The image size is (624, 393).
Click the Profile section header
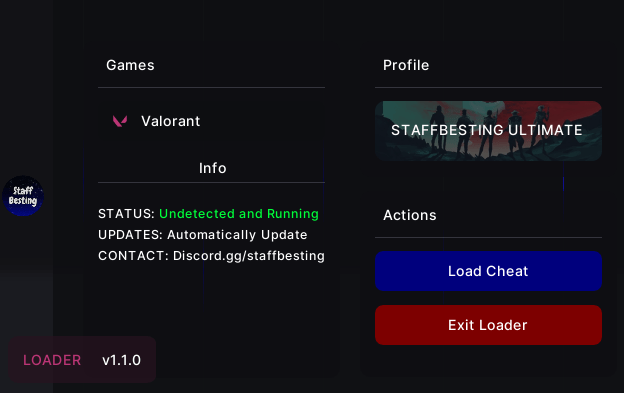pyautogui.click(x=406, y=65)
